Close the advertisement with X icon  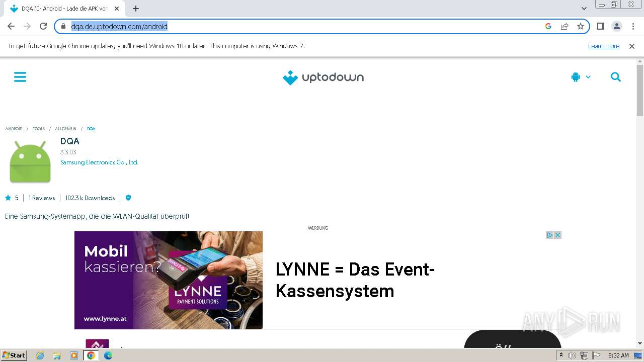pyautogui.click(x=557, y=235)
